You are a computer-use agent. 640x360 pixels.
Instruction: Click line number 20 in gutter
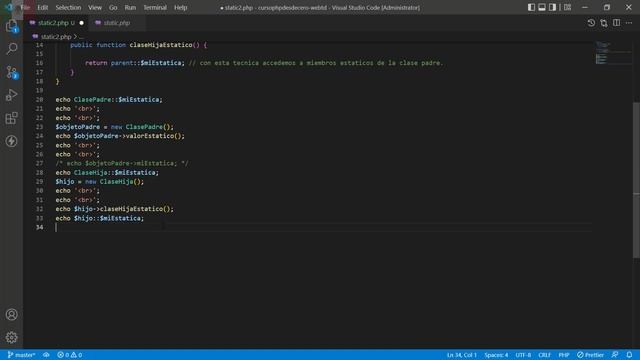(39, 100)
